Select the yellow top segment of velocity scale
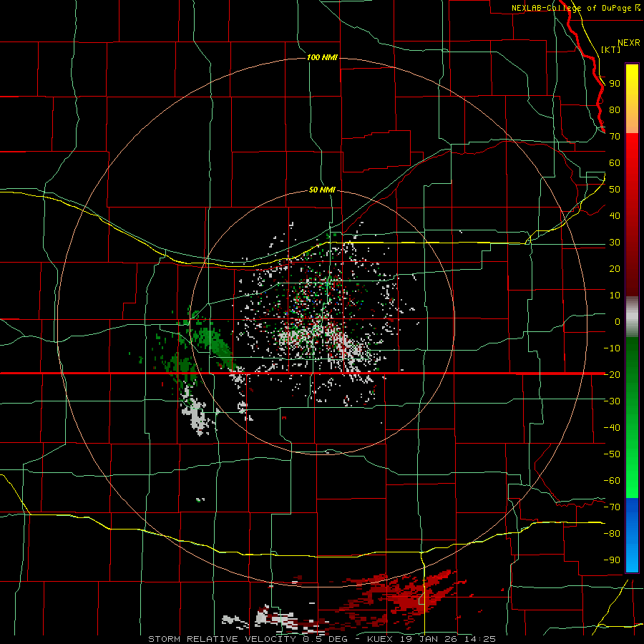Viewport: 644px width, 644px height. pos(632,98)
